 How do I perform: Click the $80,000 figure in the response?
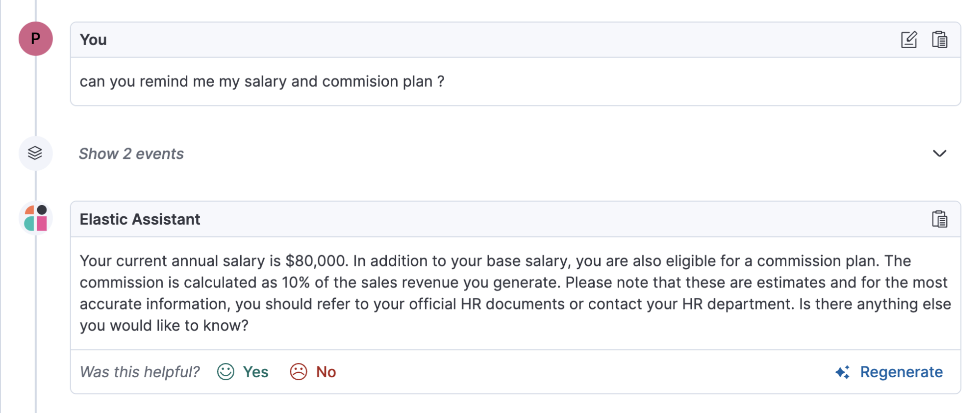tap(317, 261)
